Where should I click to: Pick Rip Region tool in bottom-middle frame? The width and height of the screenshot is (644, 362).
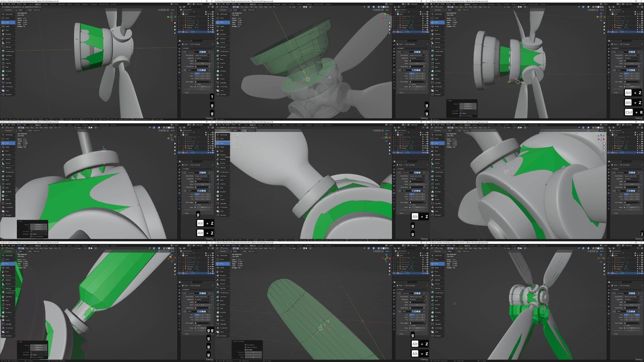tap(223, 336)
